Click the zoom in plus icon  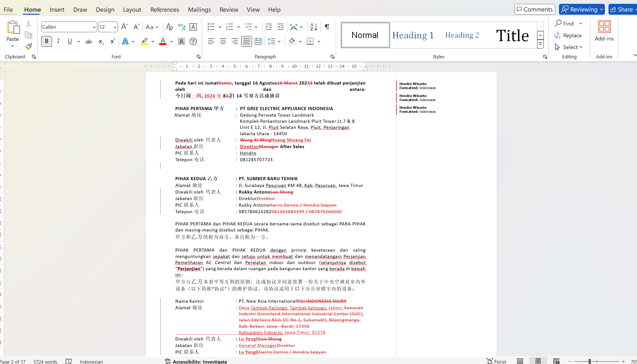point(623,362)
